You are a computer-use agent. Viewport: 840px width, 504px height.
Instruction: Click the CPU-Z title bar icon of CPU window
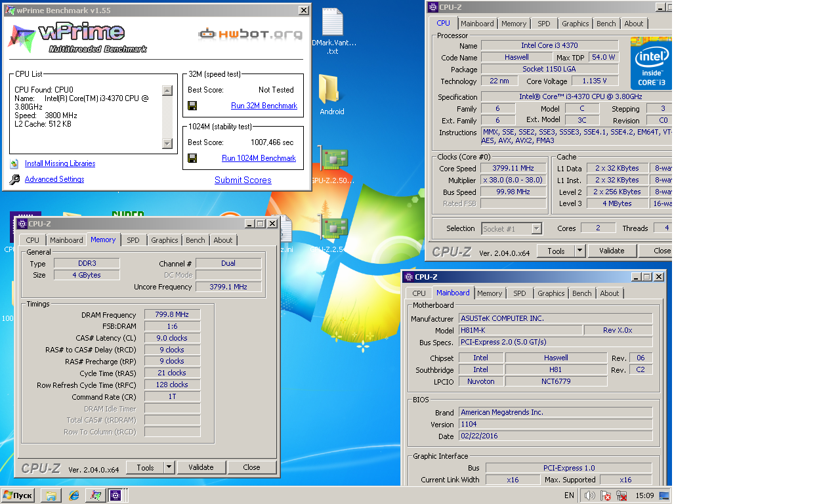pyautogui.click(x=433, y=7)
